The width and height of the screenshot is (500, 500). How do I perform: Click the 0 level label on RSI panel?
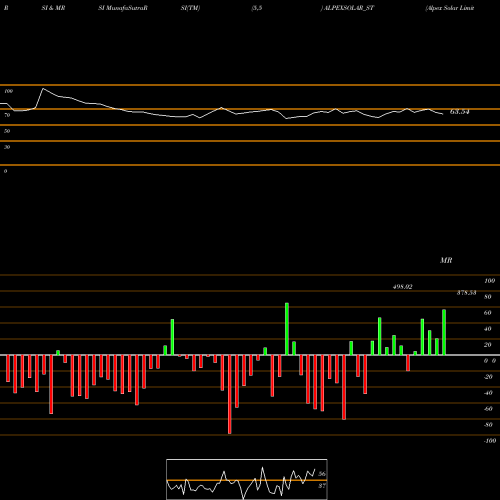(x=5, y=171)
